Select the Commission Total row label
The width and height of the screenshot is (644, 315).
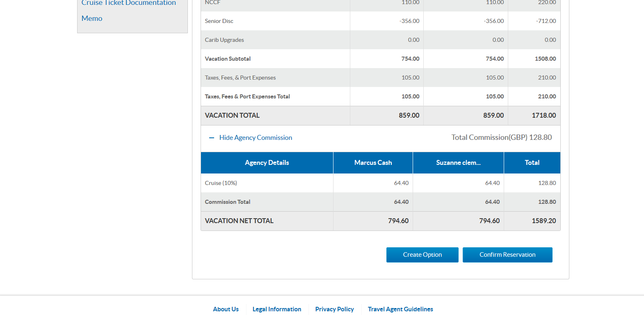[228, 202]
